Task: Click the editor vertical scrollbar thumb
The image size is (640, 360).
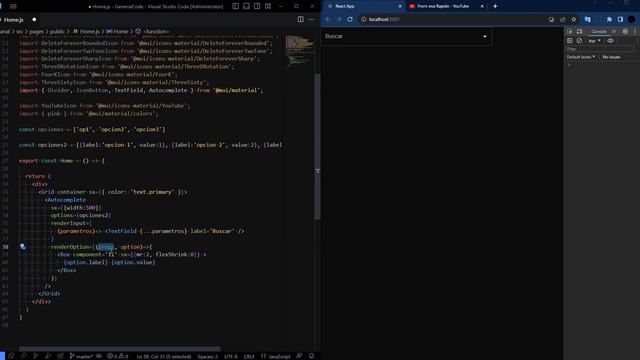Action: click(318, 147)
